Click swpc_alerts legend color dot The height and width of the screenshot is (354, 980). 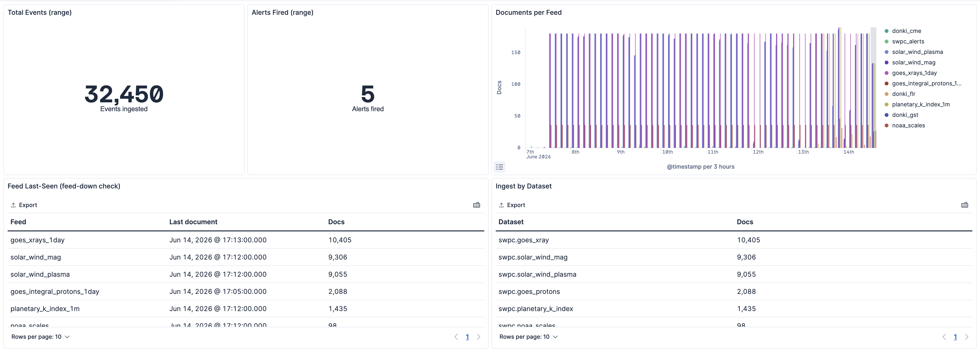(x=886, y=42)
